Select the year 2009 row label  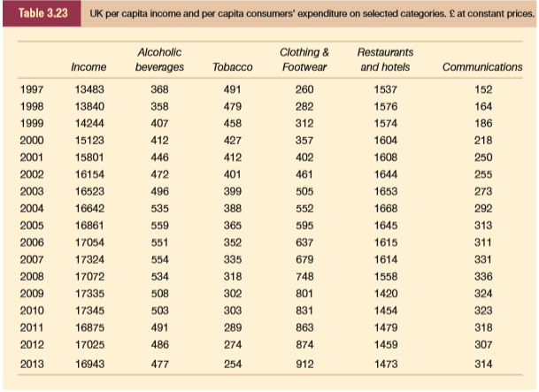(x=32, y=294)
